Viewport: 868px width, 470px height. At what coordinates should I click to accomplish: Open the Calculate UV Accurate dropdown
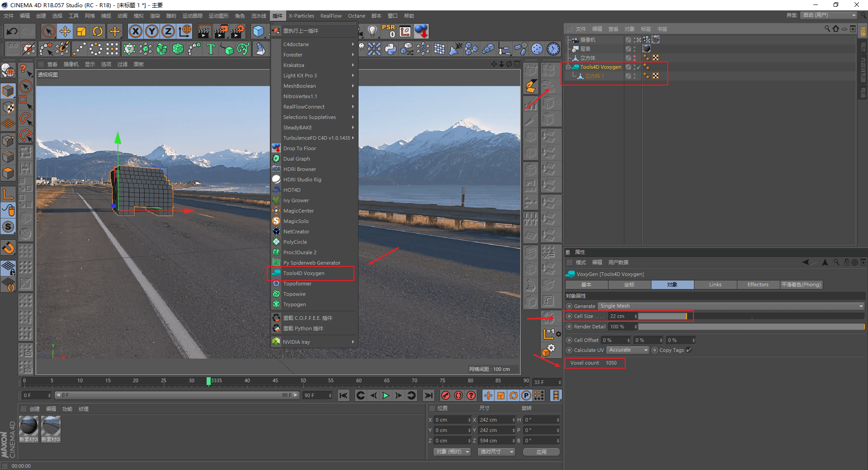[x=628, y=350]
